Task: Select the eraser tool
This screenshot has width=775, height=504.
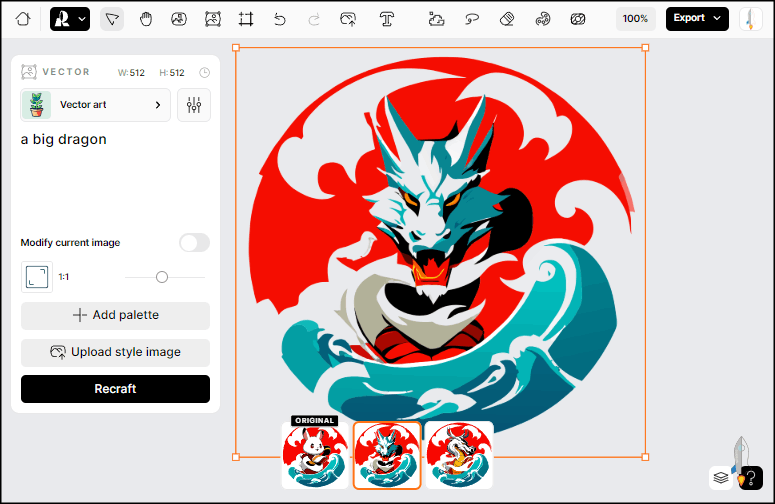Action: [507, 18]
